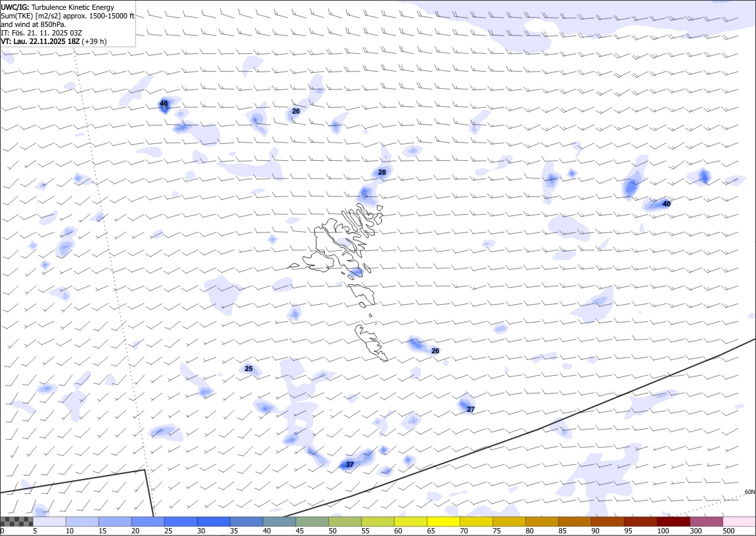Click the legend tick label '65'
756x536 pixels.
431,531
